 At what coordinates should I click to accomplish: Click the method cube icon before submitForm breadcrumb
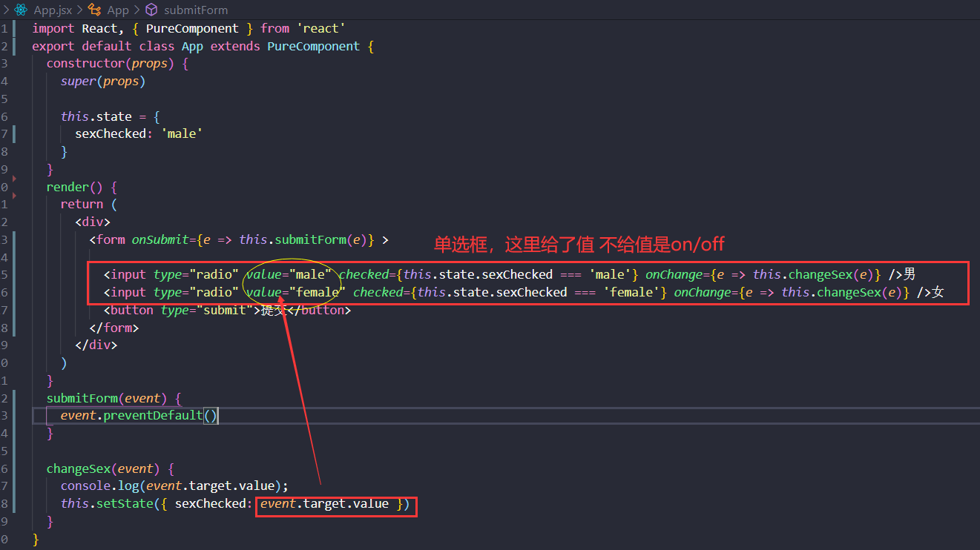click(151, 10)
